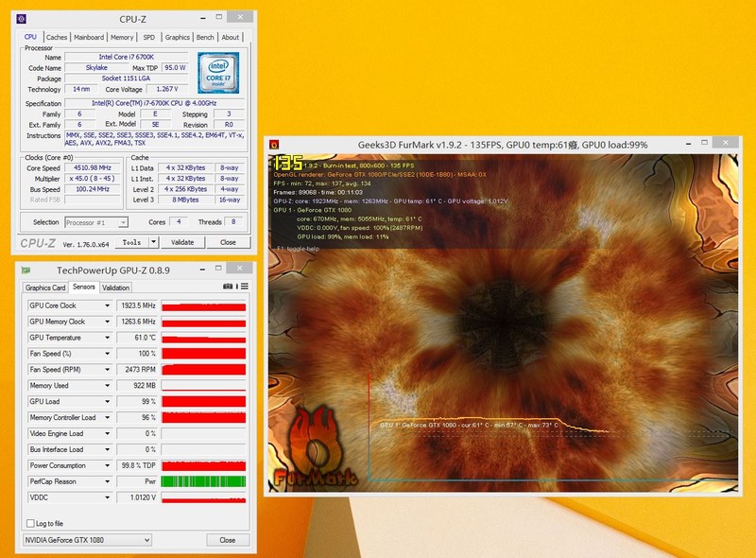
Task: Open the PerfCap Reason sensor dropdown
Action: [x=107, y=481]
